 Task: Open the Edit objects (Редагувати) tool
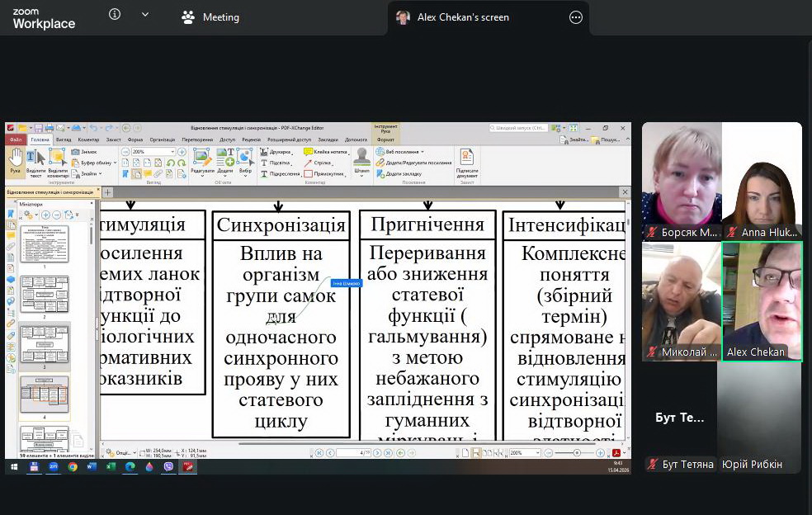tap(202, 160)
